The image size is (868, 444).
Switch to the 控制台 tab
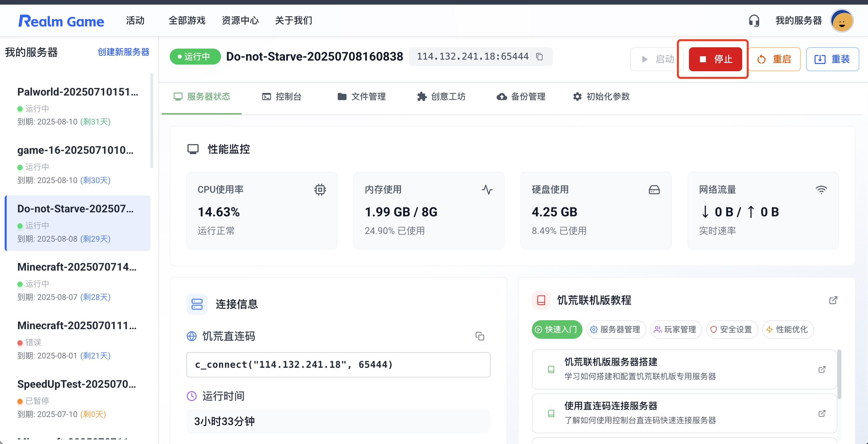[282, 97]
